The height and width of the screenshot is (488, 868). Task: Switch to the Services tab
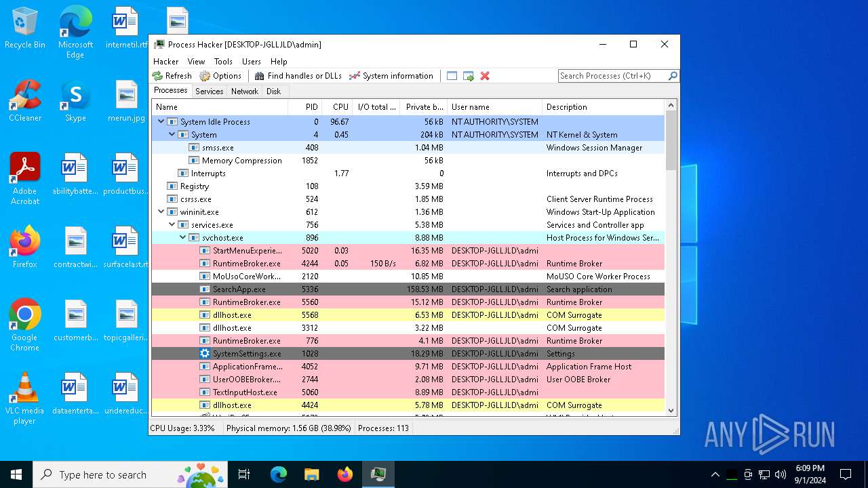tap(209, 91)
